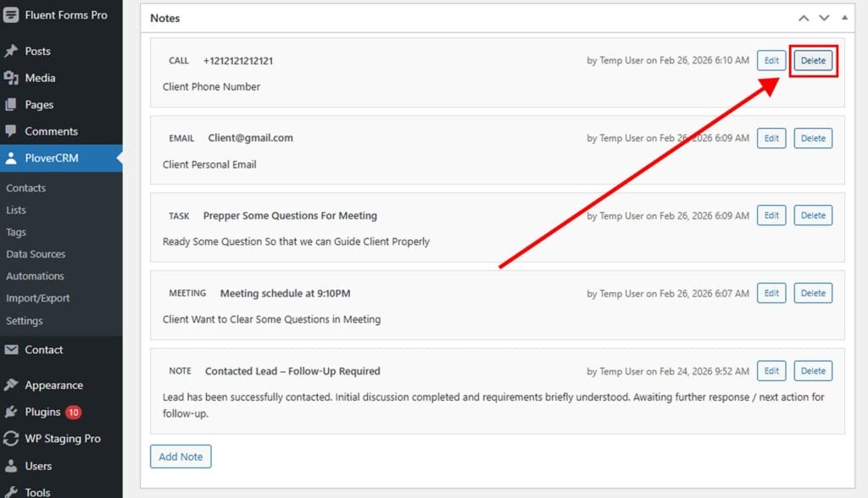
Task: Click the PloverCRM person icon
Action: tap(11, 158)
